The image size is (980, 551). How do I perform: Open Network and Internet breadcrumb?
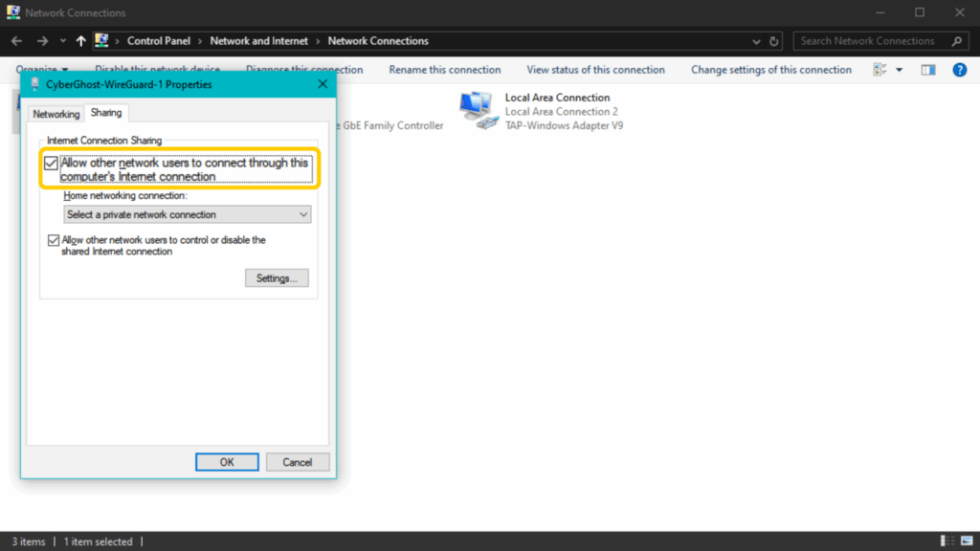(x=258, y=41)
